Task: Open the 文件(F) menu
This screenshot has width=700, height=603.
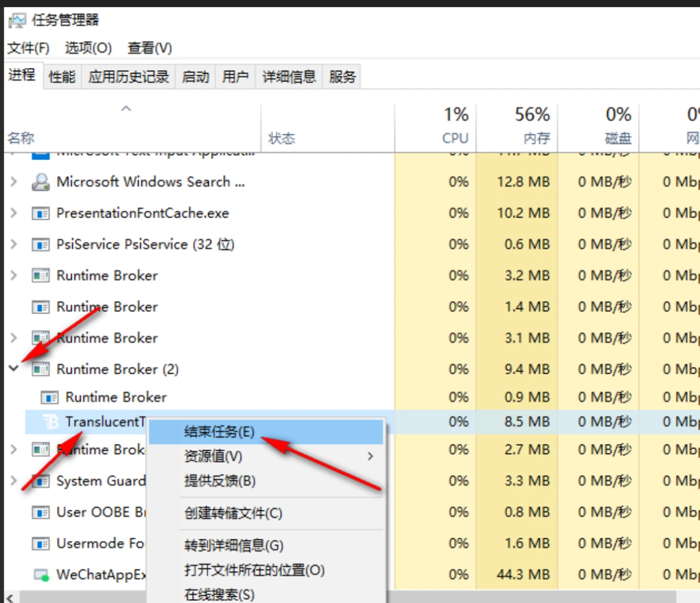Action: (x=28, y=48)
